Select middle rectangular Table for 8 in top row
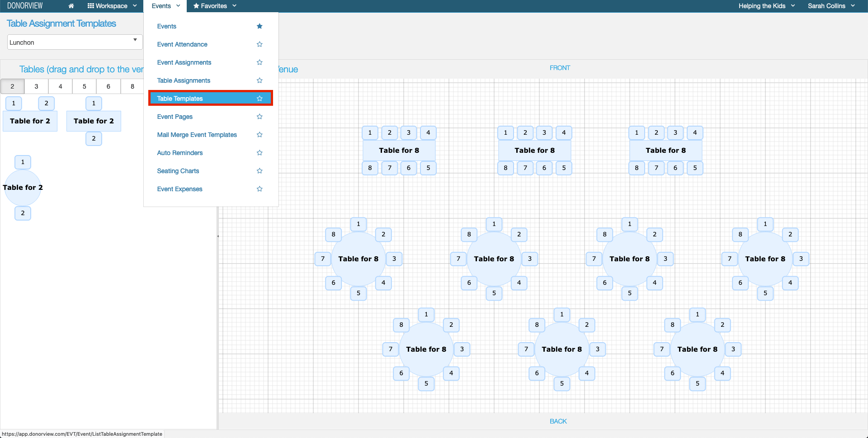Screen dimensions: 868x438 [x=534, y=151]
